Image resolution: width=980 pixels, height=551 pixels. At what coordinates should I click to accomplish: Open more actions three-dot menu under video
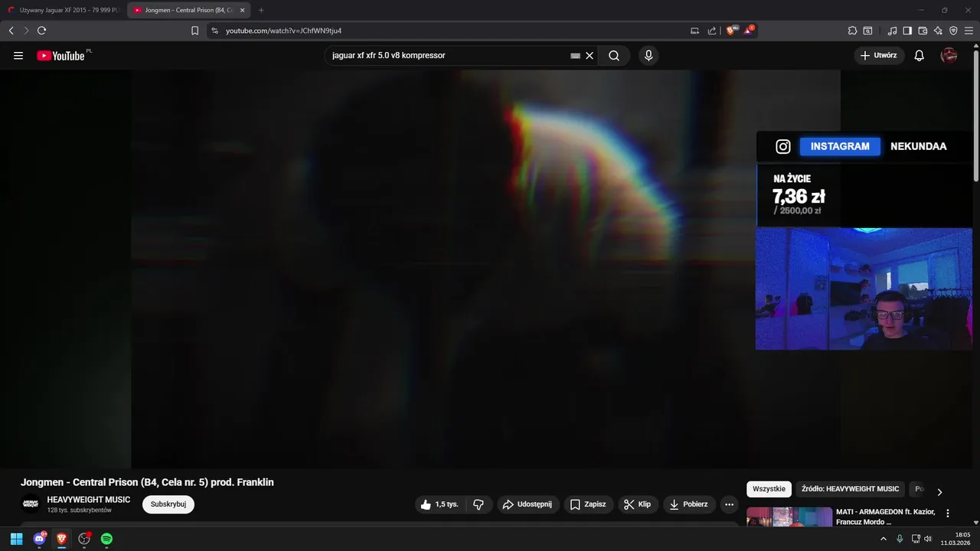pos(729,504)
